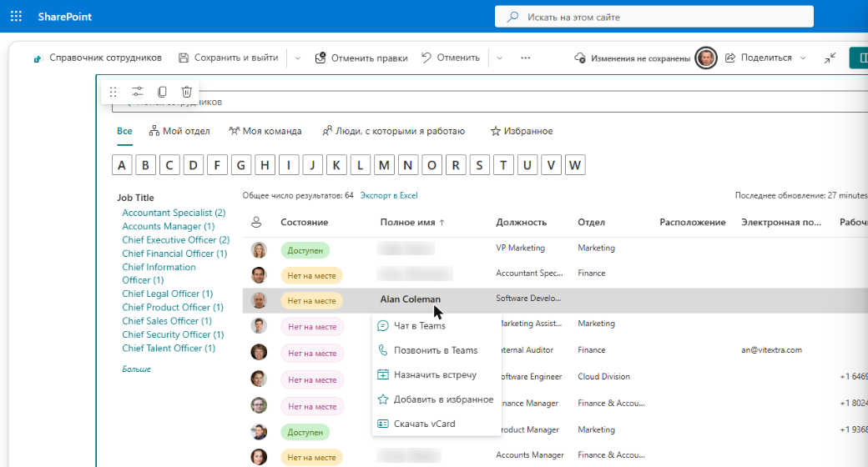Open the web part properties sliders icon

[137, 92]
